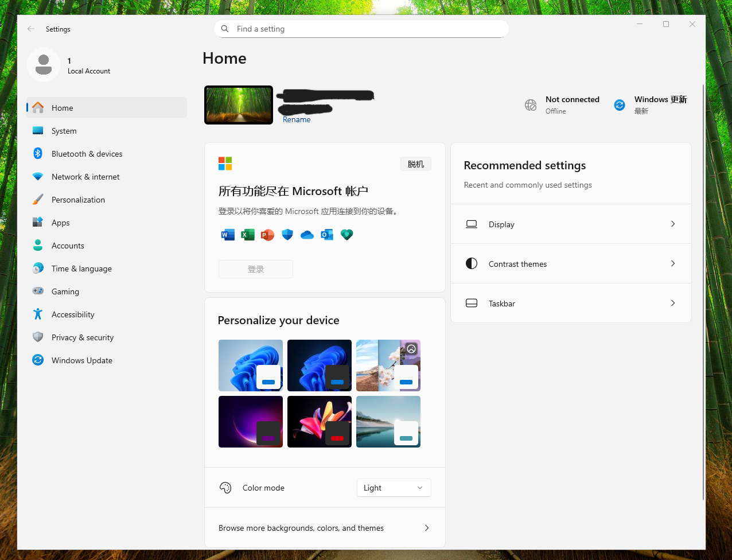This screenshot has width=732, height=560.
Task: Select the cherry blossom spotlight theme
Action: (x=388, y=365)
